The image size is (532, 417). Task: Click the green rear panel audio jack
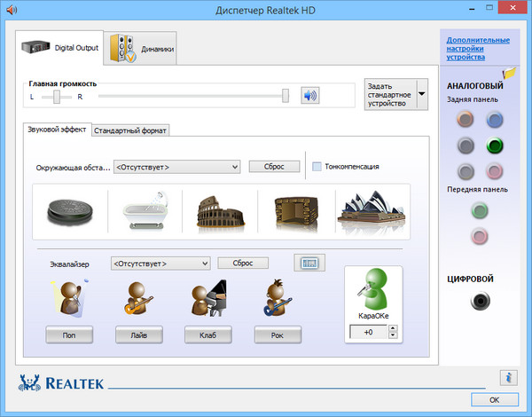[x=495, y=146]
